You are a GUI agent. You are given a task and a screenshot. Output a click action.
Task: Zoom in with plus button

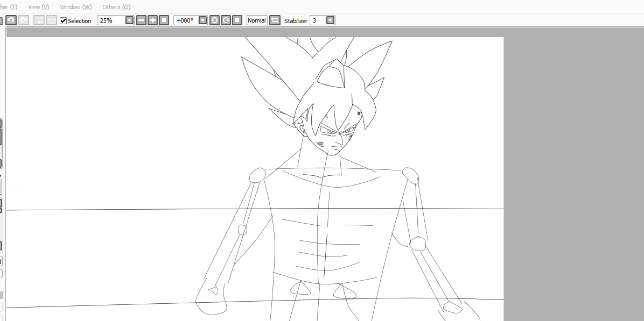coord(152,20)
